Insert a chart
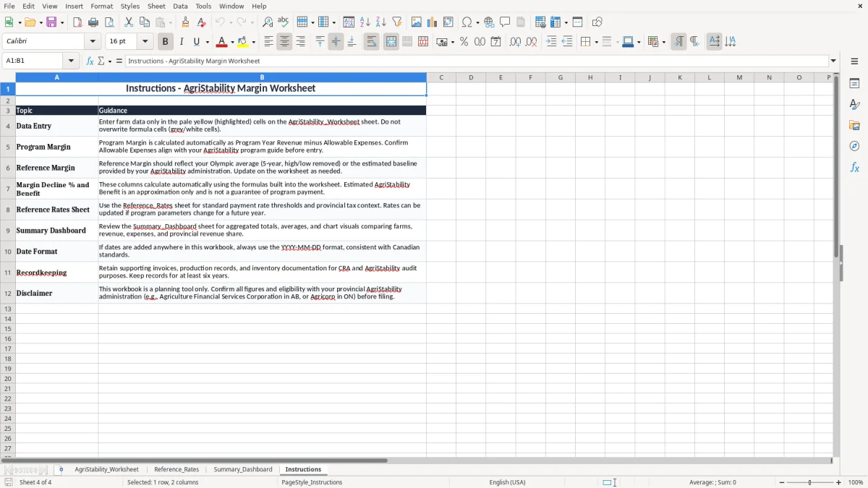Viewport: 868px width, 488px height. (433, 22)
